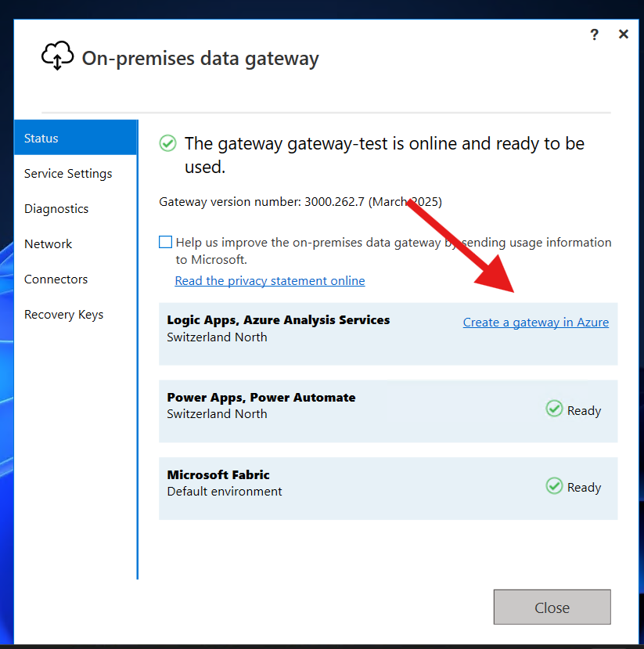The height and width of the screenshot is (649, 644).
Task: Read the privacy statement online
Action: pyautogui.click(x=270, y=280)
